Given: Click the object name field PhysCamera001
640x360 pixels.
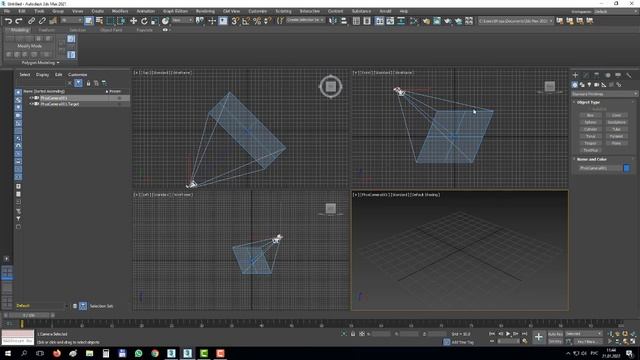Looking at the screenshot, I should pyautogui.click(x=599, y=168).
